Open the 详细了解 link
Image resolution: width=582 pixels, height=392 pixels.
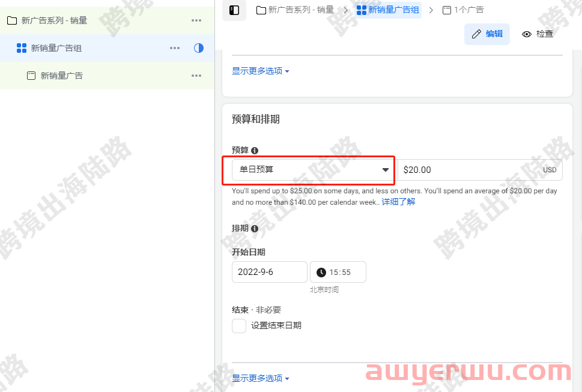tap(398, 202)
